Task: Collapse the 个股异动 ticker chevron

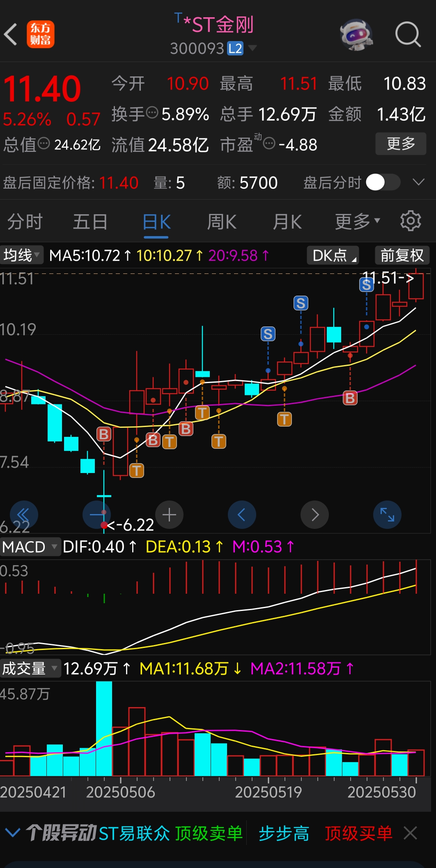Action: tap(13, 833)
